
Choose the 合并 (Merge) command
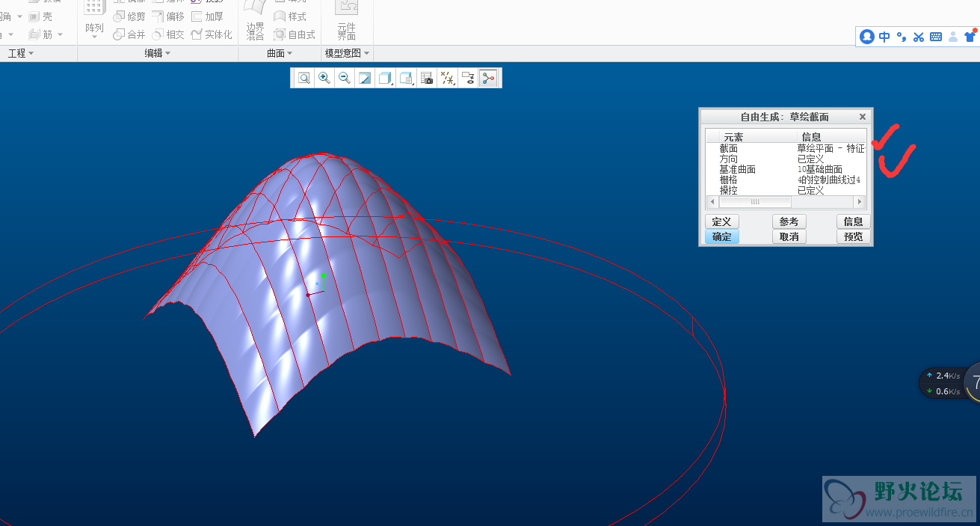[129, 34]
